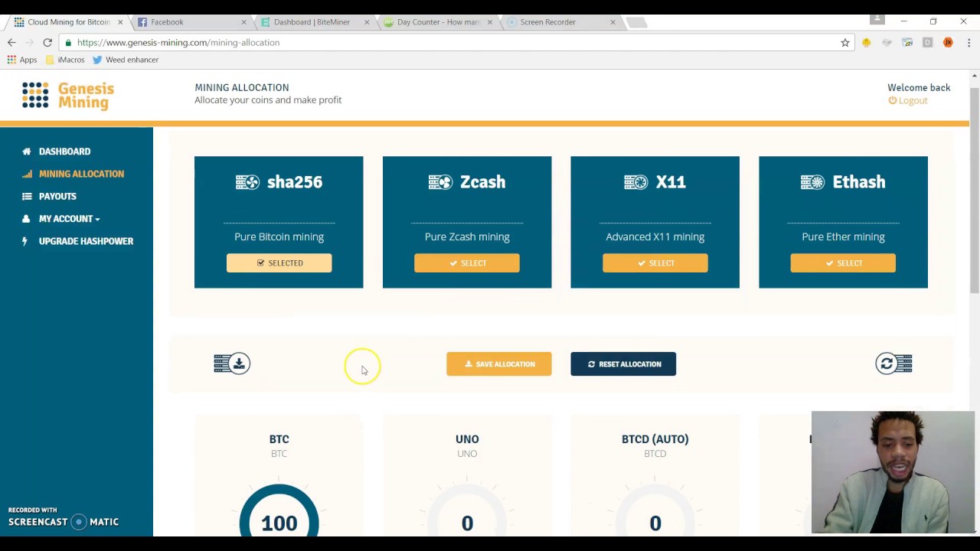Reload the page
The image size is (980, 551).
pyautogui.click(x=47, y=43)
